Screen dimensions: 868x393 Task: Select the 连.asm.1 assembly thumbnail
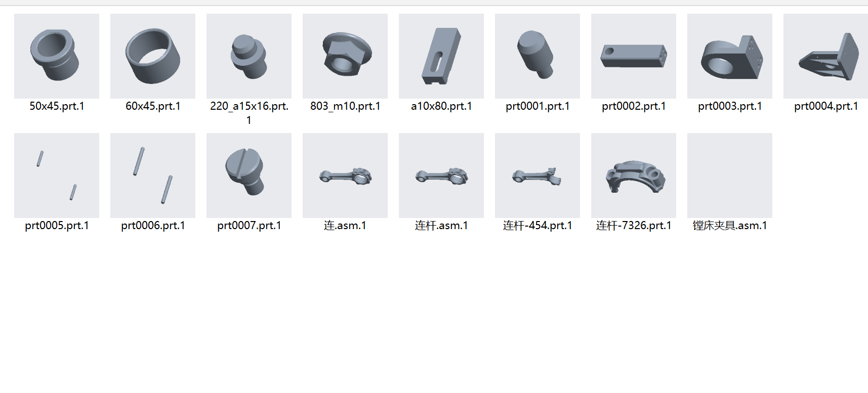(x=345, y=176)
